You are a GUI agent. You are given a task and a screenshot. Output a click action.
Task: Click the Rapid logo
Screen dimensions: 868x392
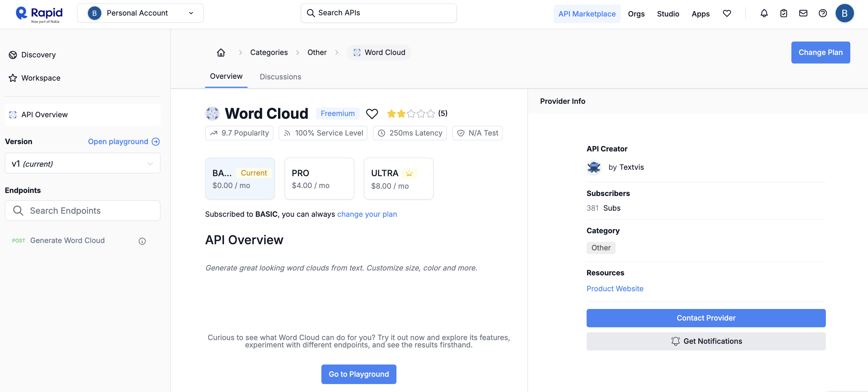[x=39, y=14]
